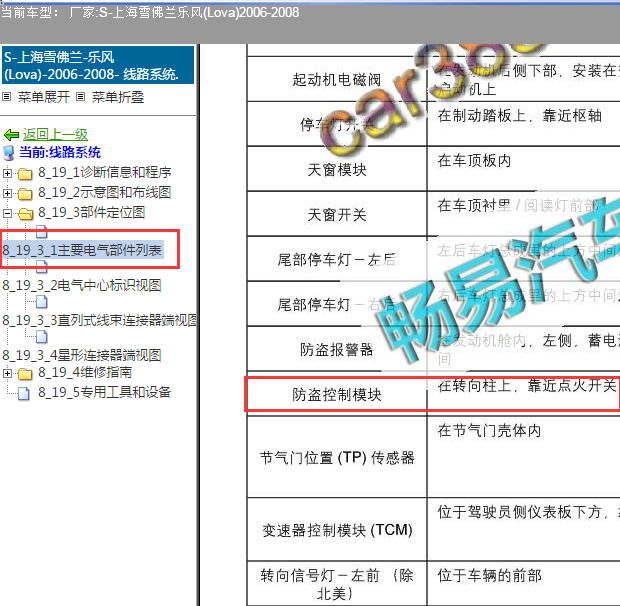Viewport: 620px width, 606px height.
Task: Click the menu collapse icon beside 菜单折叠
Action: coord(80,96)
